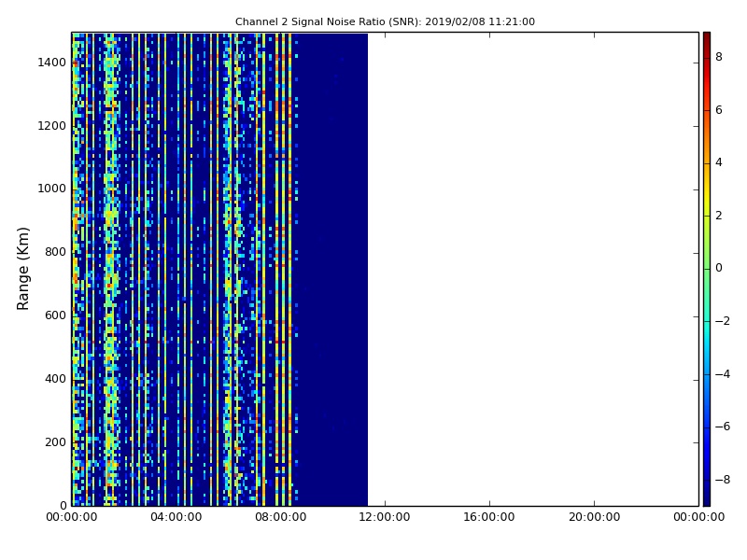The height and width of the screenshot is (560, 747).
Task: Click the dark red top of the colorbar
Action: [707, 38]
